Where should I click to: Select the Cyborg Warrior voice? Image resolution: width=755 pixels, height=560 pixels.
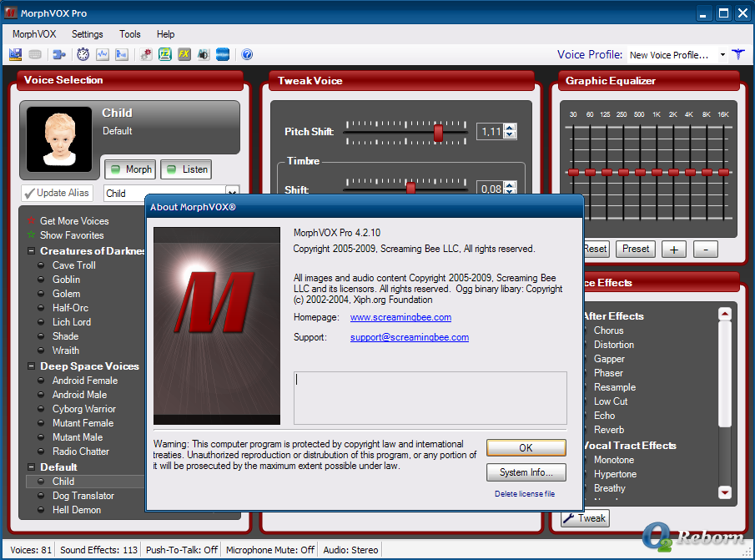pyautogui.click(x=83, y=409)
